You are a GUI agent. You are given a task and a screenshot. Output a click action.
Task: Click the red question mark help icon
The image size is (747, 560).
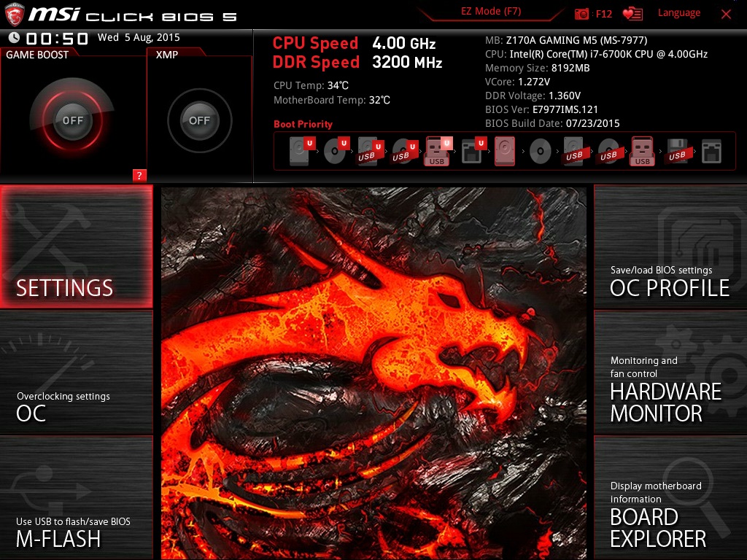tap(139, 175)
